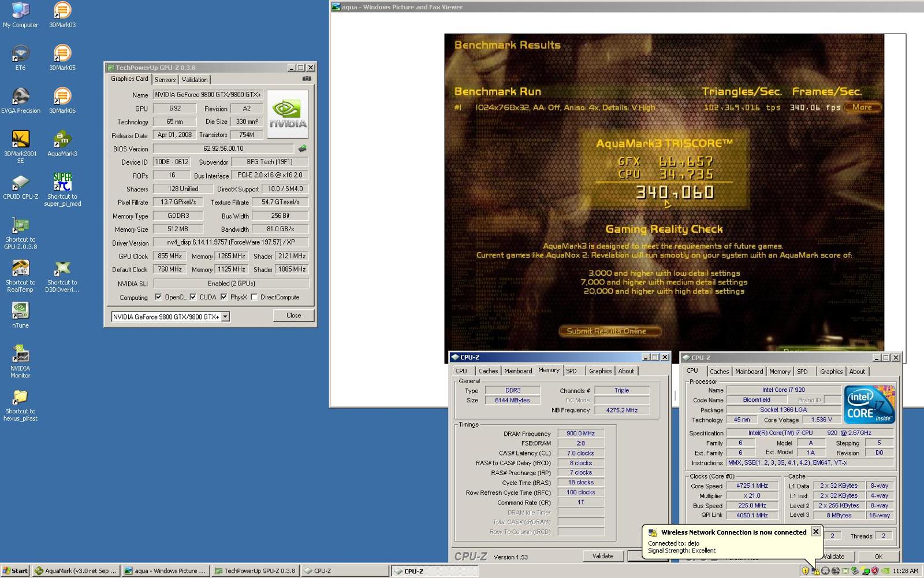Viewport: 924px width, 578px height.
Task: Click More button in AquaMark results
Action: point(862,107)
